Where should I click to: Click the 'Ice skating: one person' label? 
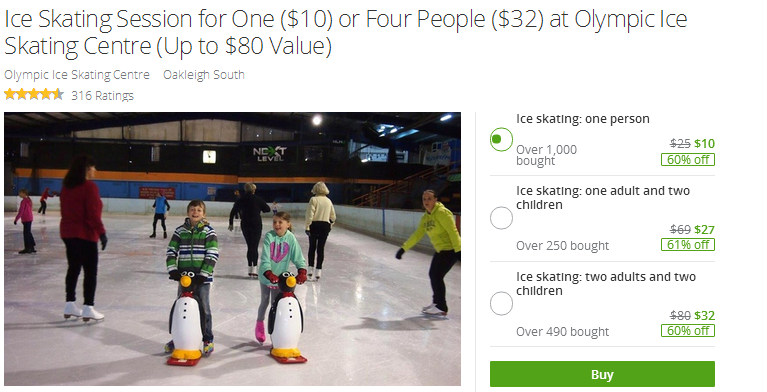click(583, 119)
